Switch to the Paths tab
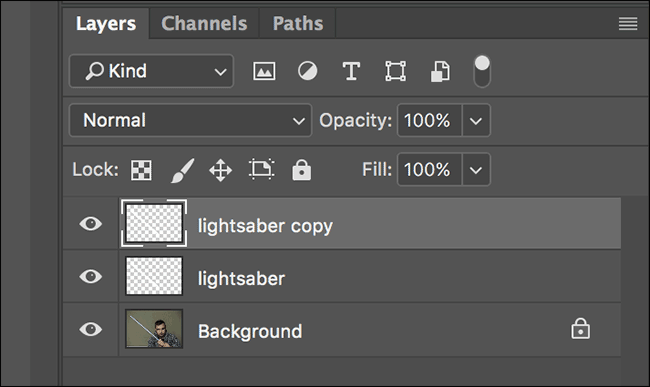The height and width of the screenshot is (387, 650). (x=298, y=24)
